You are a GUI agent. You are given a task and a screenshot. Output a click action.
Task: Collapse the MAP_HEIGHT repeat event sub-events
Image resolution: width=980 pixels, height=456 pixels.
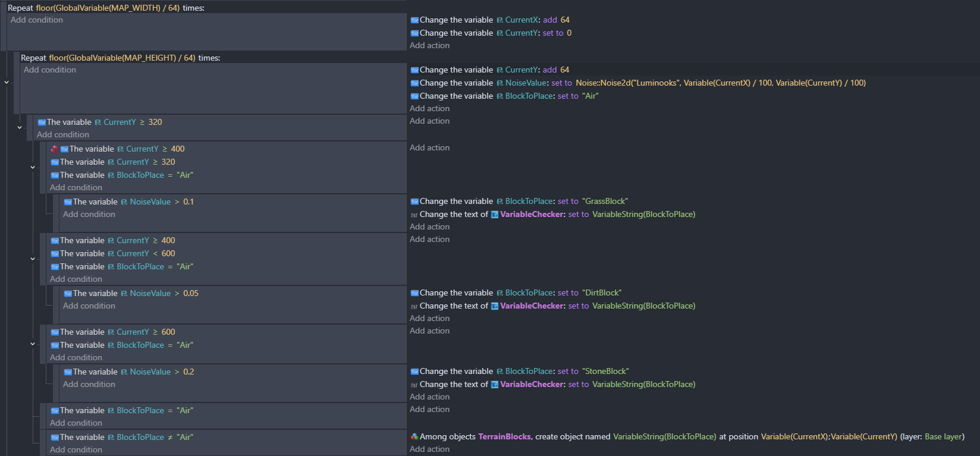7,82
